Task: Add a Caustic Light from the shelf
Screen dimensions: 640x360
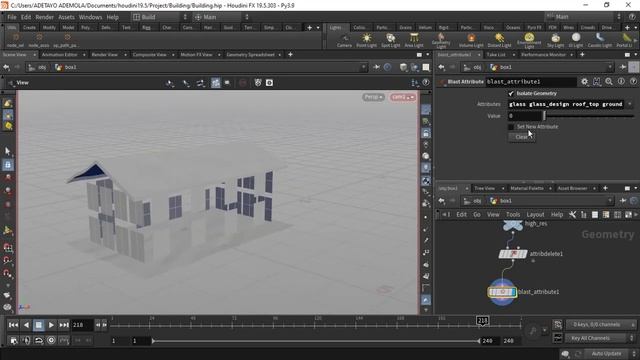Action: pos(600,40)
